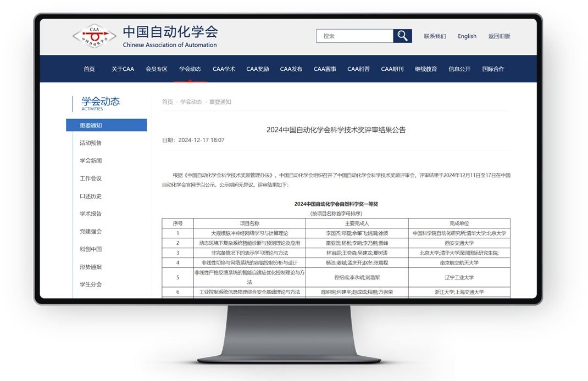Open the 首页 navigation menu item
Viewport: 588px width, 381px height.
[x=89, y=69]
